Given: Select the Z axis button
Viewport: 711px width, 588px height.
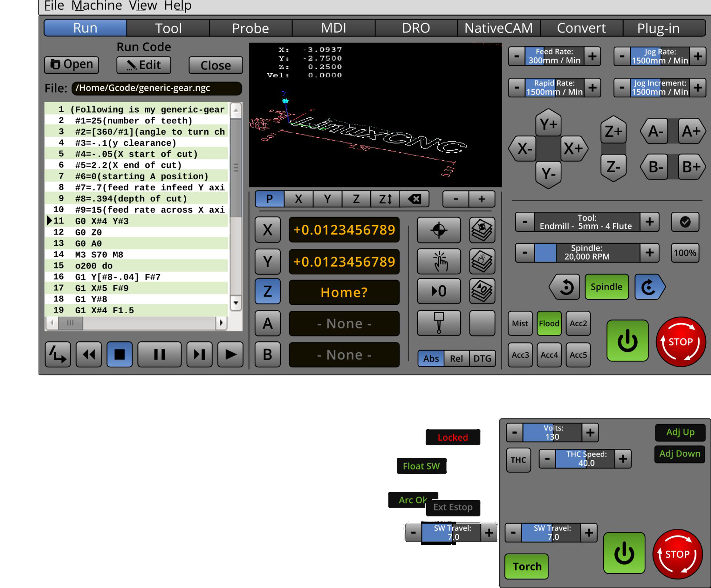Looking at the screenshot, I should [267, 291].
